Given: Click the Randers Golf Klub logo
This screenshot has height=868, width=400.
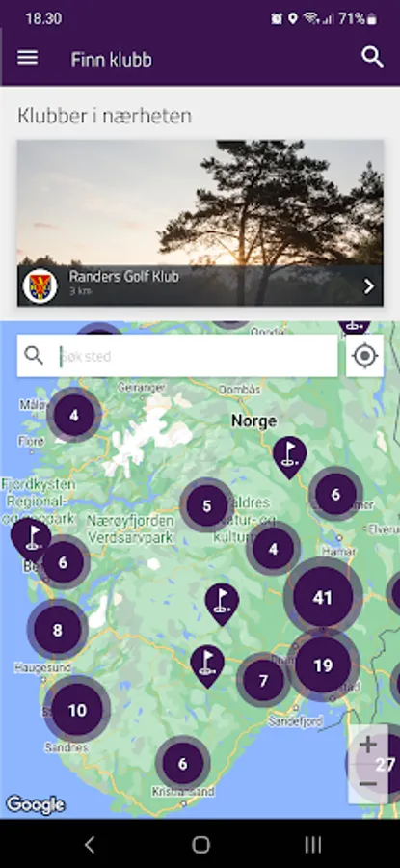Looking at the screenshot, I should point(40,285).
